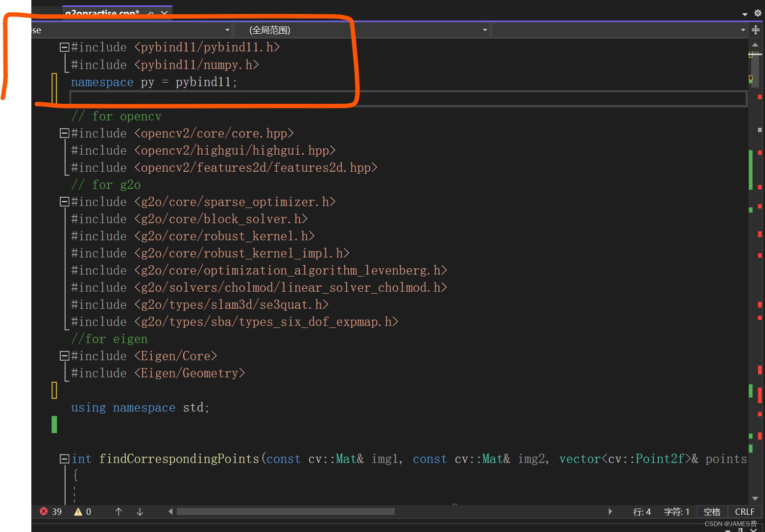Screen dimensions: 765x532
Task: Click the Eigen/Core include line
Action: click(144, 356)
